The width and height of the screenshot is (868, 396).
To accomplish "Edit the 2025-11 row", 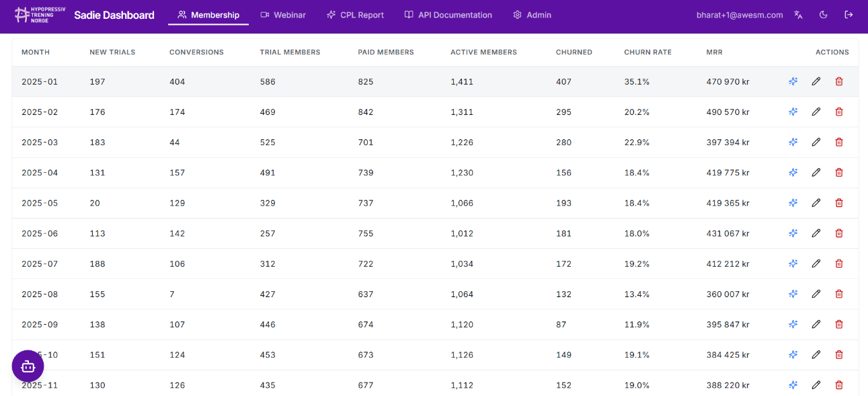I will click(x=816, y=385).
